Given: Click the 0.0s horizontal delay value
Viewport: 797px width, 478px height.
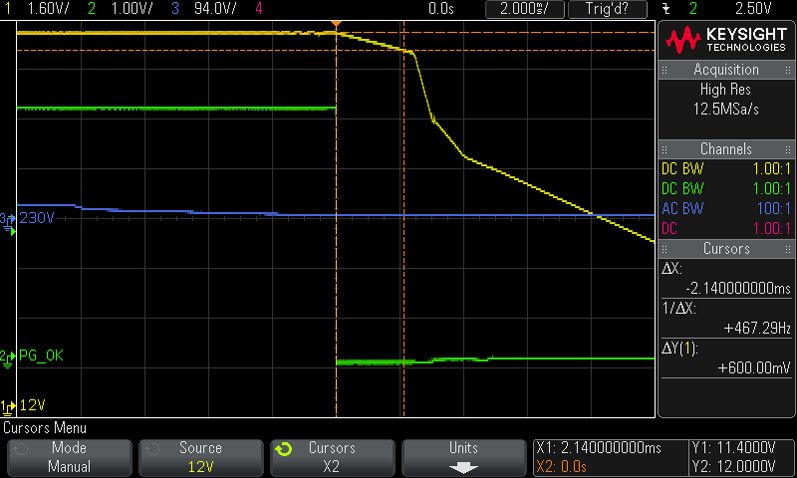Looking at the screenshot, I should pyautogui.click(x=441, y=9).
